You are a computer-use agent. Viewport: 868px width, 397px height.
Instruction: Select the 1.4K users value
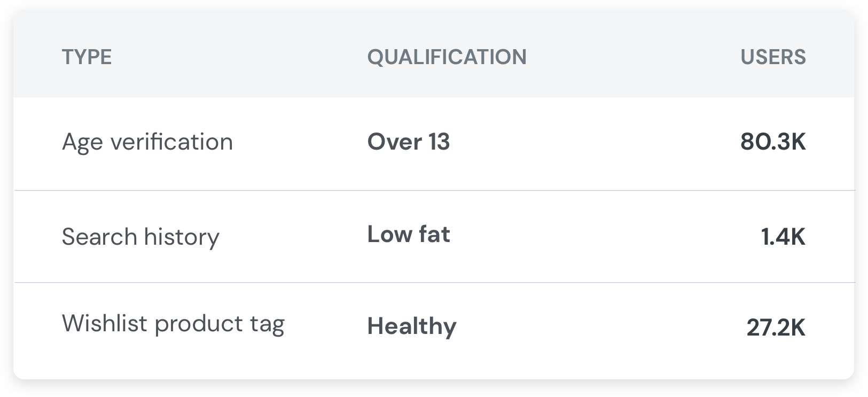coord(783,236)
